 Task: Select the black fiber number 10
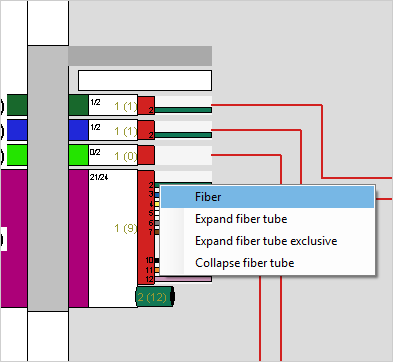(x=157, y=260)
